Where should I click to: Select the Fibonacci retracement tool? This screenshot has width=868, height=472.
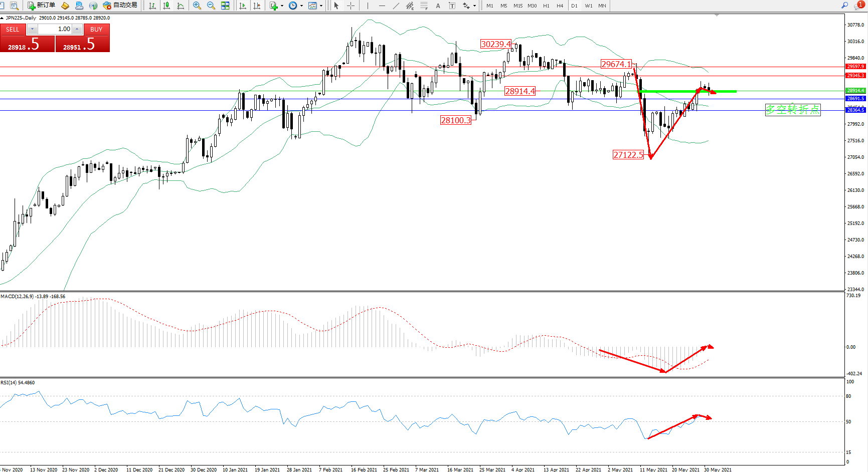point(424,6)
